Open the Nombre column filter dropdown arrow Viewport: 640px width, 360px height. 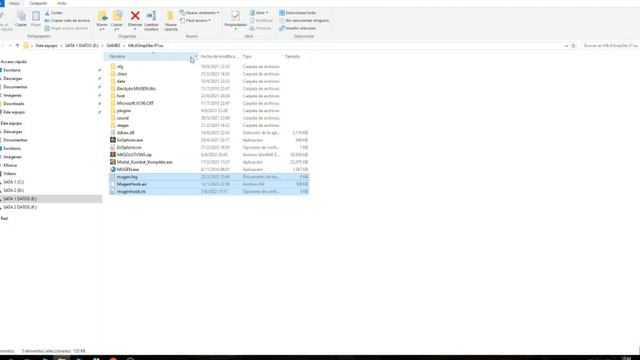click(196, 56)
